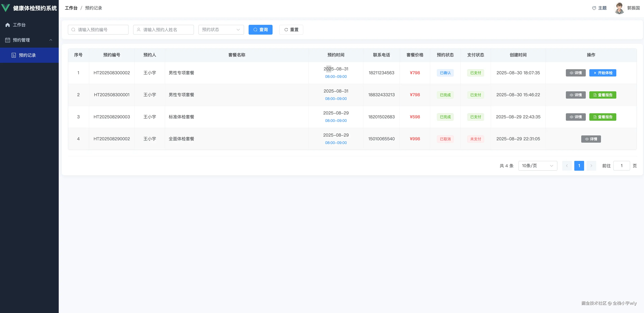Collapse the 预约管理 sidebar menu
Screen dimensions: 644x313
pos(51,40)
